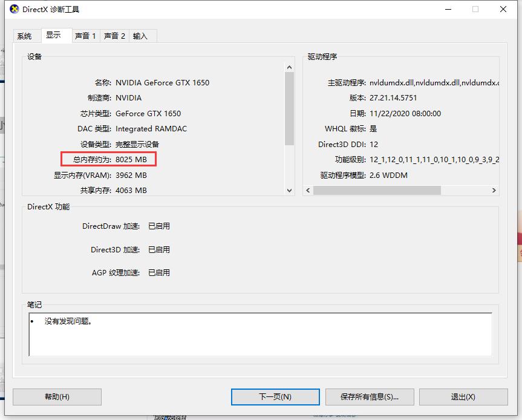
Task: Click driver panel horizontal scrollbar thumb
Action: click(377, 190)
